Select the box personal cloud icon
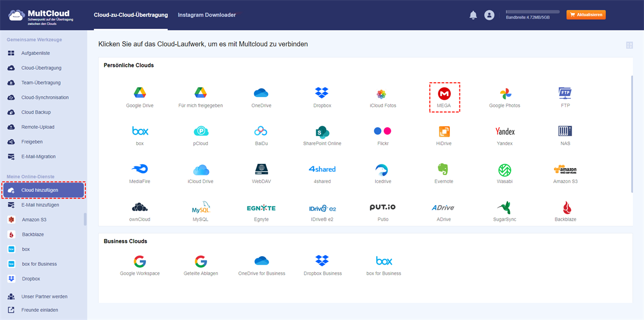This screenshot has width=644, height=320. 140,131
